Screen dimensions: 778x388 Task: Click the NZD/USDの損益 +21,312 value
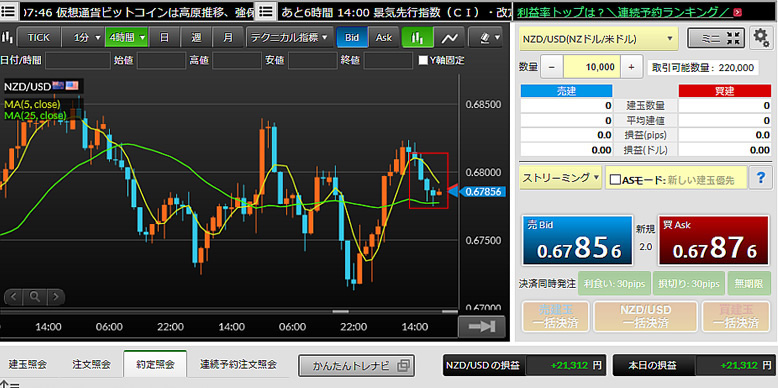[x=566, y=366]
